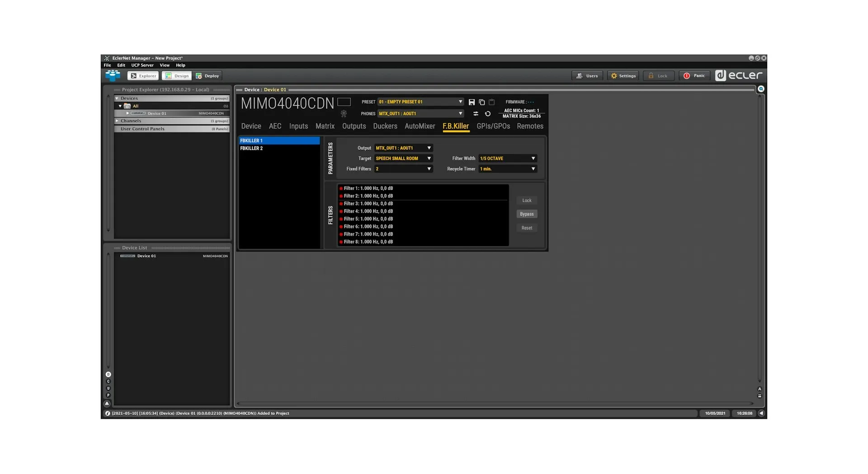Click the phones settings sliders icon
868x474 pixels.
click(x=476, y=114)
